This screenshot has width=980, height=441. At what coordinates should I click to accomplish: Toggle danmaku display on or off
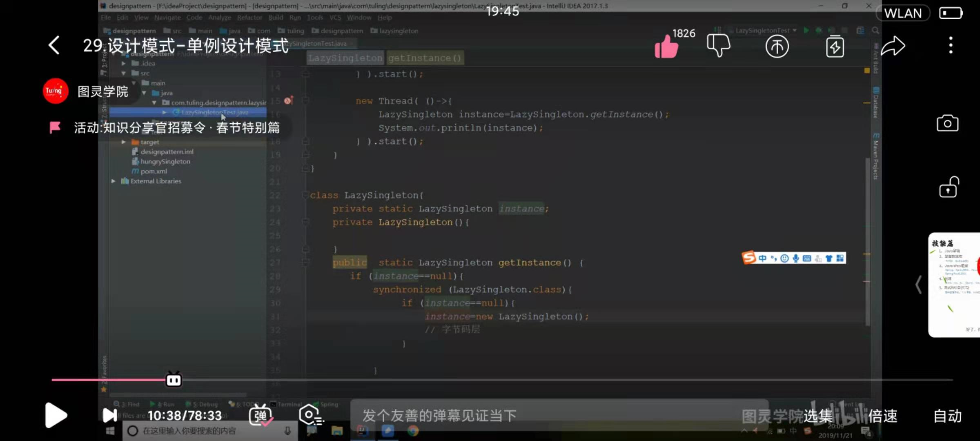261,416
